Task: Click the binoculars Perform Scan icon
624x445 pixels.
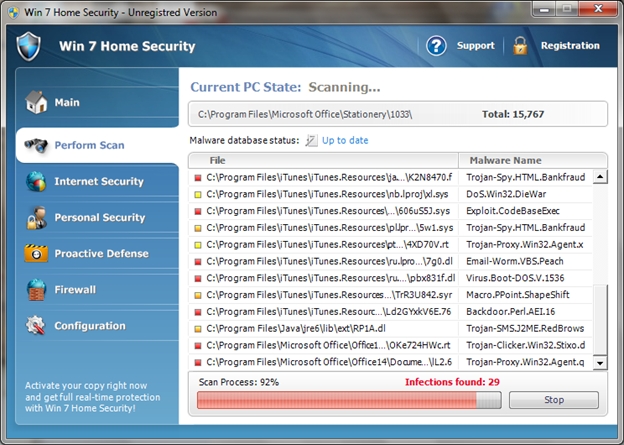Action: click(x=37, y=145)
